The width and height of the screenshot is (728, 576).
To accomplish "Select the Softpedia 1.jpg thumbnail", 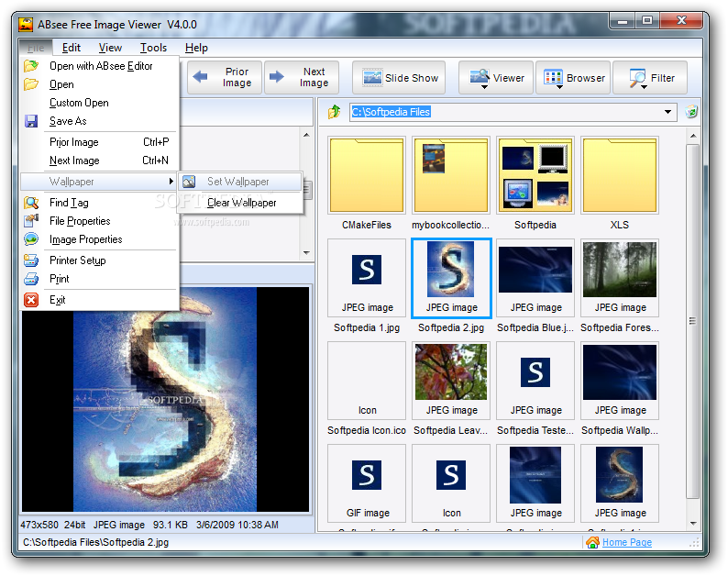I will [x=367, y=278].
